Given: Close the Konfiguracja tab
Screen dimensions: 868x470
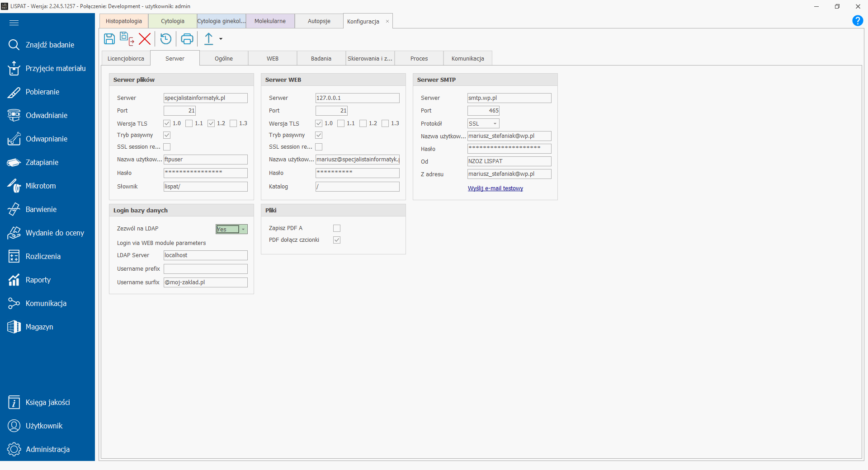Looking at the screenshot, I should tap(387, 21).
